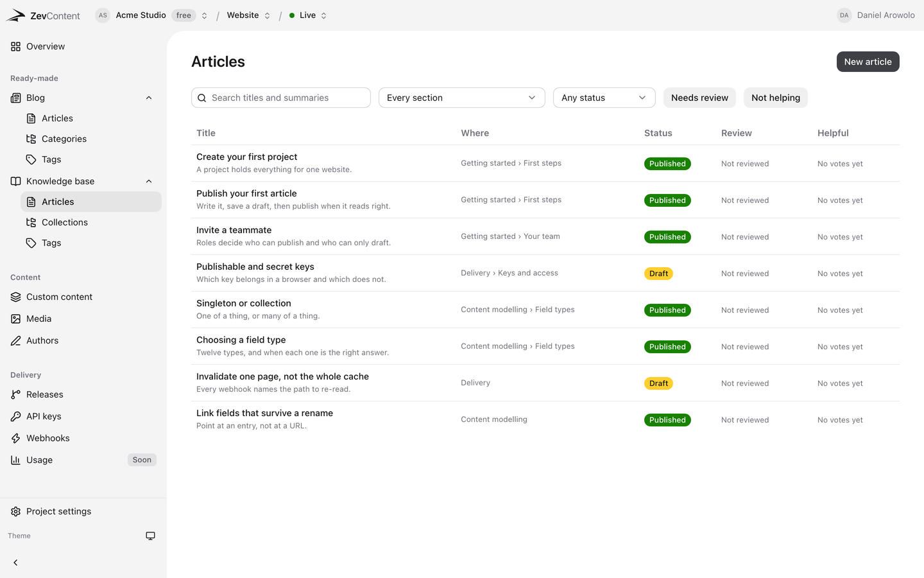
Task: Focus the Search titles and summaries field
Action: click(x=281, y=98)
